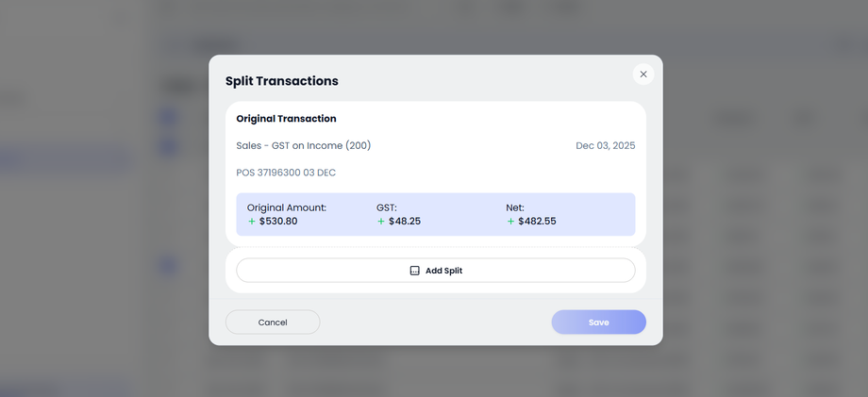
Task: Close the Split Transactions dialog
Action: 643,74
